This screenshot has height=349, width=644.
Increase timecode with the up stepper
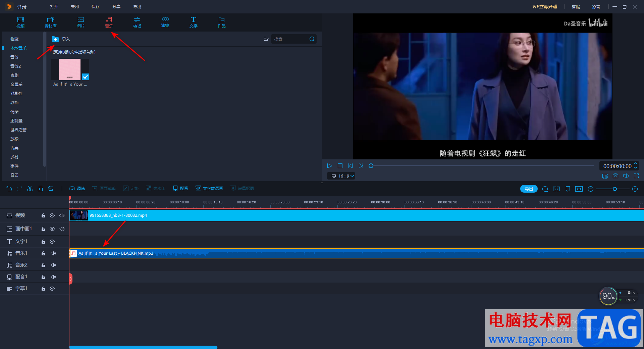click(636, 164)
